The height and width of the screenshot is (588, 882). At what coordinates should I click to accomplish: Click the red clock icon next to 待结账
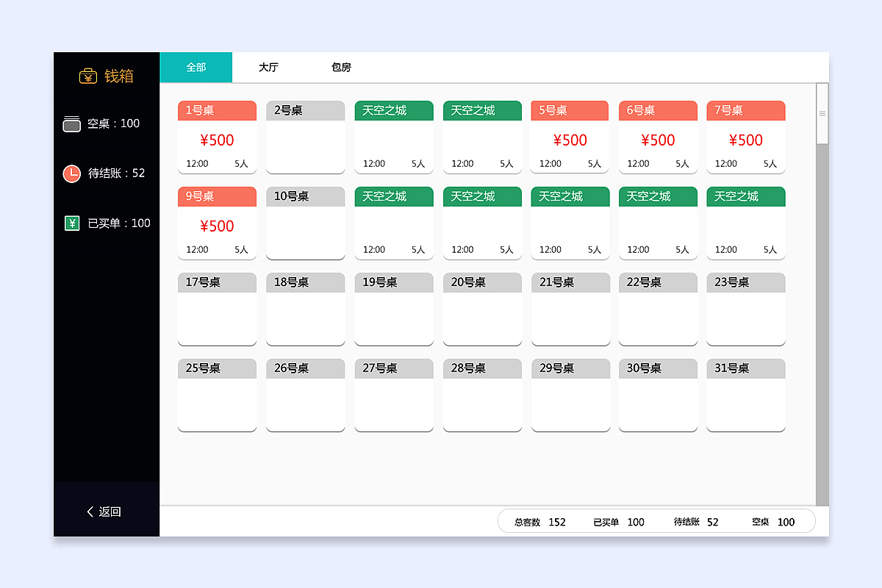point(71,173)
